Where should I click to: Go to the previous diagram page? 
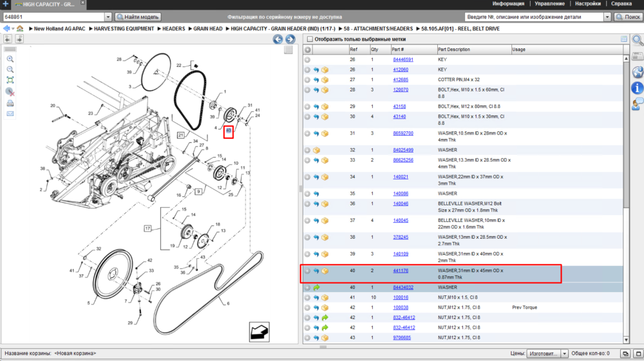pos(278,39)
